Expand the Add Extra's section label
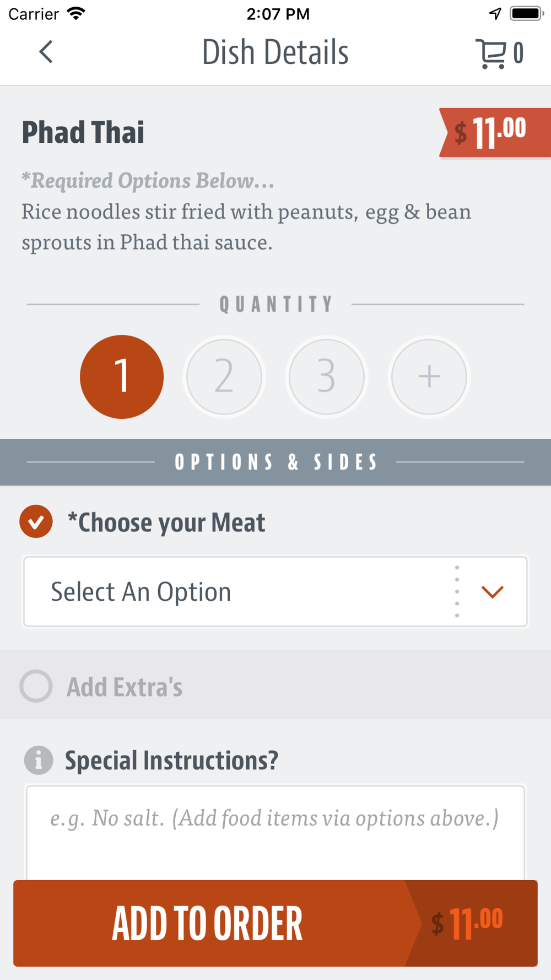551x980 pixels. pyautogui.click(x=125, y=687)
